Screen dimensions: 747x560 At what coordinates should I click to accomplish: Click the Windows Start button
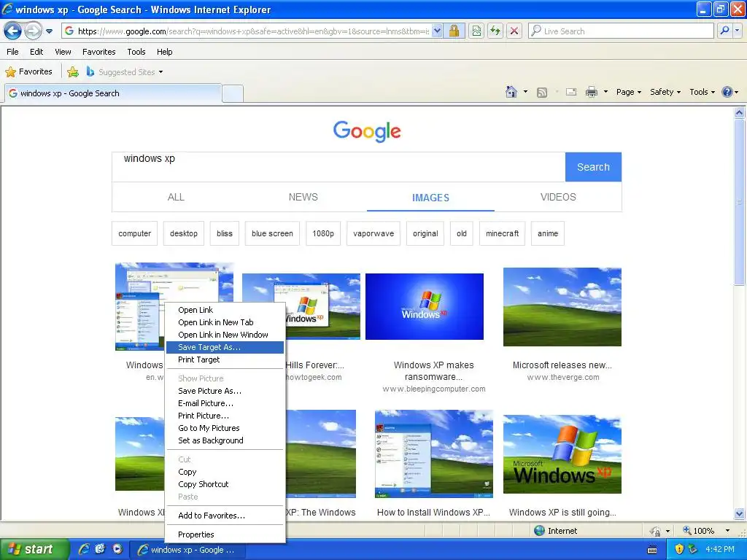pos(34,549)
